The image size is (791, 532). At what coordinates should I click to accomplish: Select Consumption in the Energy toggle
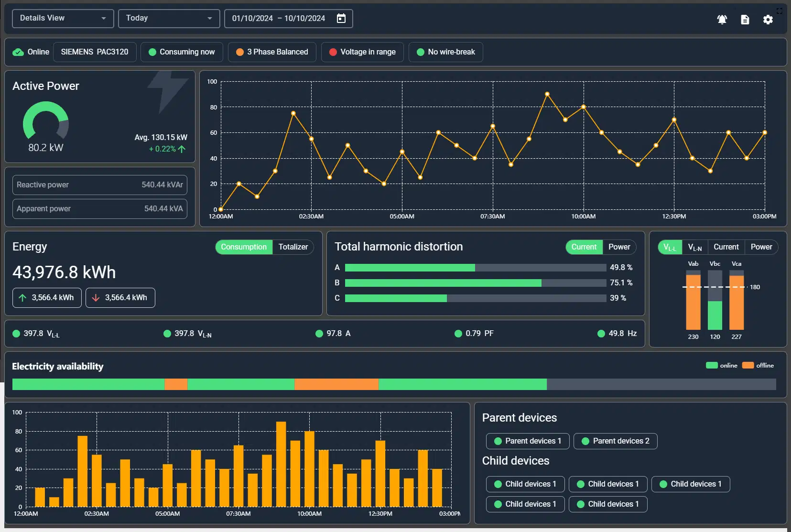tap(244, 247)
